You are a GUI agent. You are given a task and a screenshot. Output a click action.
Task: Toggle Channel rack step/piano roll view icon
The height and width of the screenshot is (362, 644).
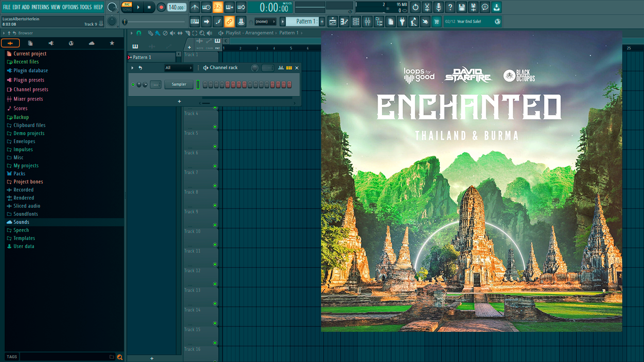pos(289,68)
